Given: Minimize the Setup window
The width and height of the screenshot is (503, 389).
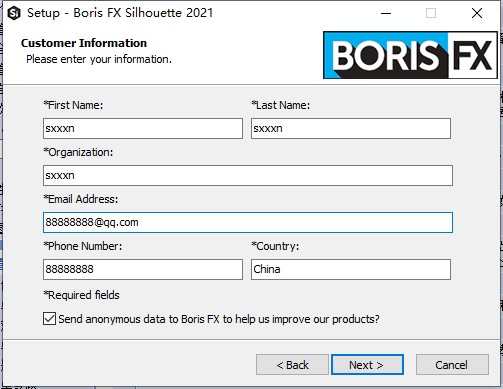Looking at the screenshot, I should pos(386,13).
